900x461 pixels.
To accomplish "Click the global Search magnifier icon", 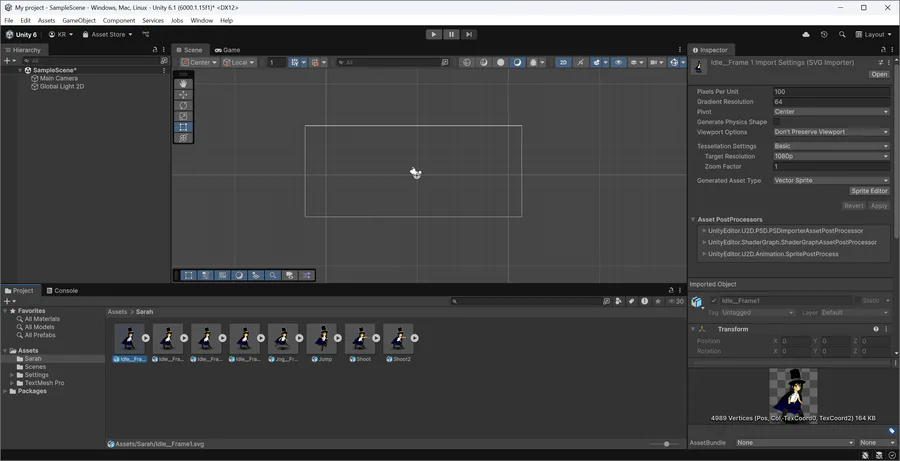I will pos(842,34).
